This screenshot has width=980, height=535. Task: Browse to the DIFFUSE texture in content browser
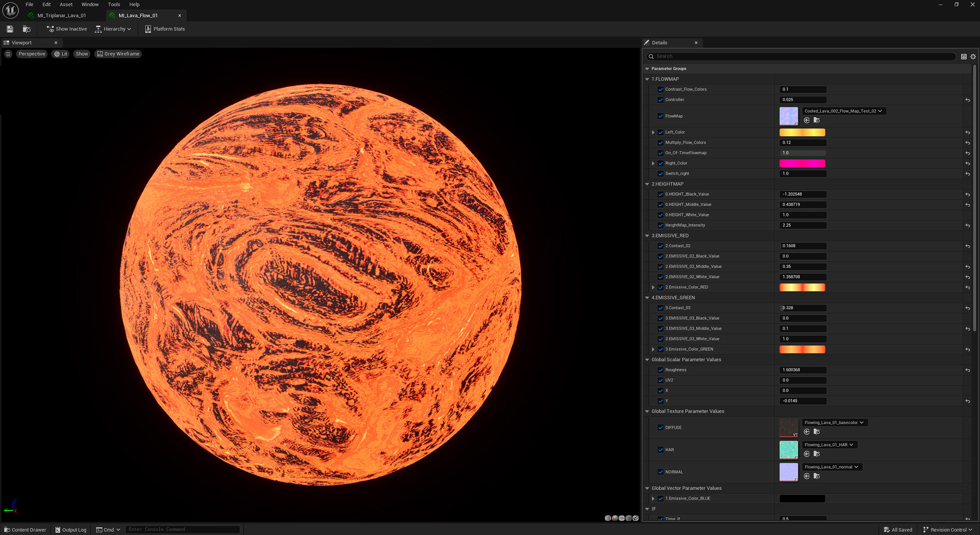point(817,432)
